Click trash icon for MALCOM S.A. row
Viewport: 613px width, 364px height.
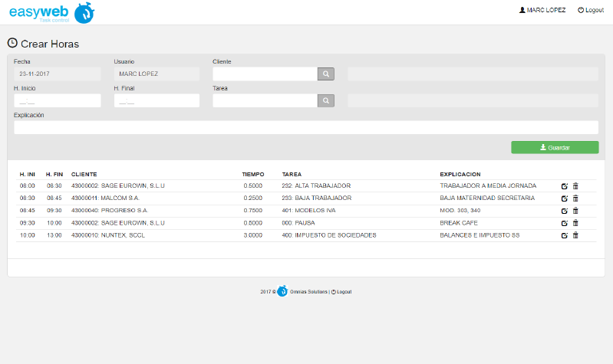click(575, 198)
